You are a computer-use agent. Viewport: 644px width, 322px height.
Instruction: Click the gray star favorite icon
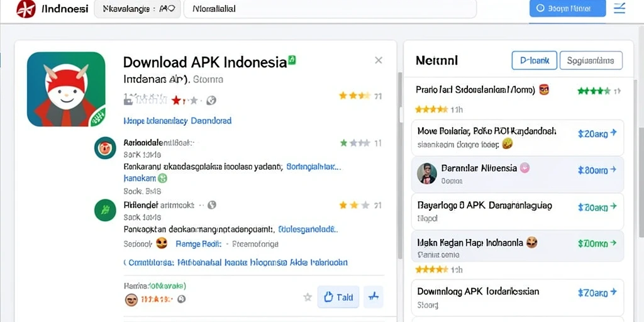(307, 297)
